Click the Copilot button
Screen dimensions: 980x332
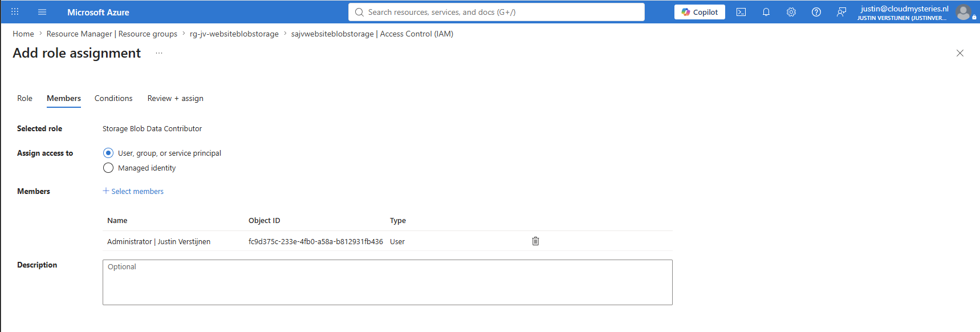pyautogui.click(x=700, y=12)
